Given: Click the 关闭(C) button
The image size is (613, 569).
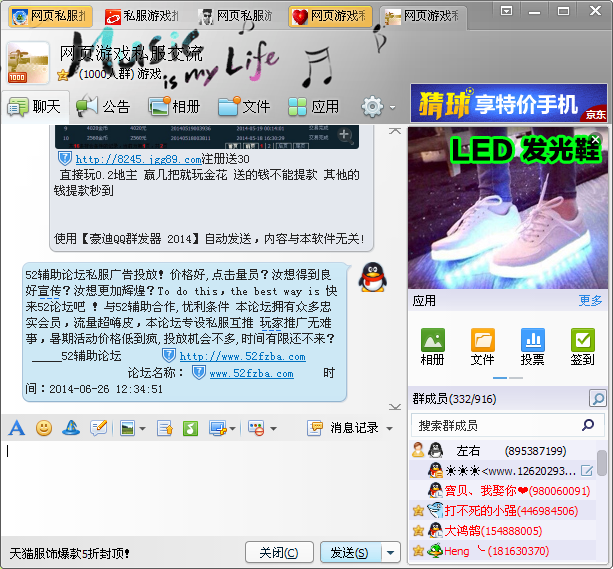Looking at the screenshot, I should point(279,553).
